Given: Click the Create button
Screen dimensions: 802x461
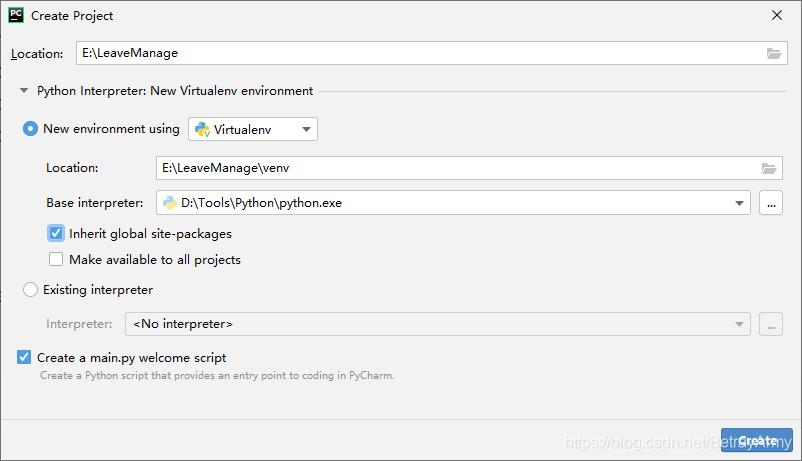Looking at the screenshot, I should pos(756,441).
